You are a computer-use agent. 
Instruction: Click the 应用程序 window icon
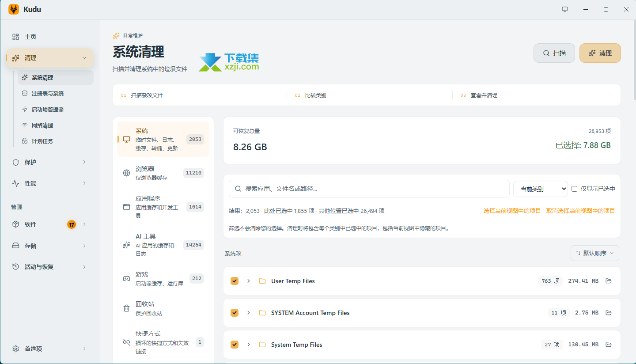click(x=127, y=207)
